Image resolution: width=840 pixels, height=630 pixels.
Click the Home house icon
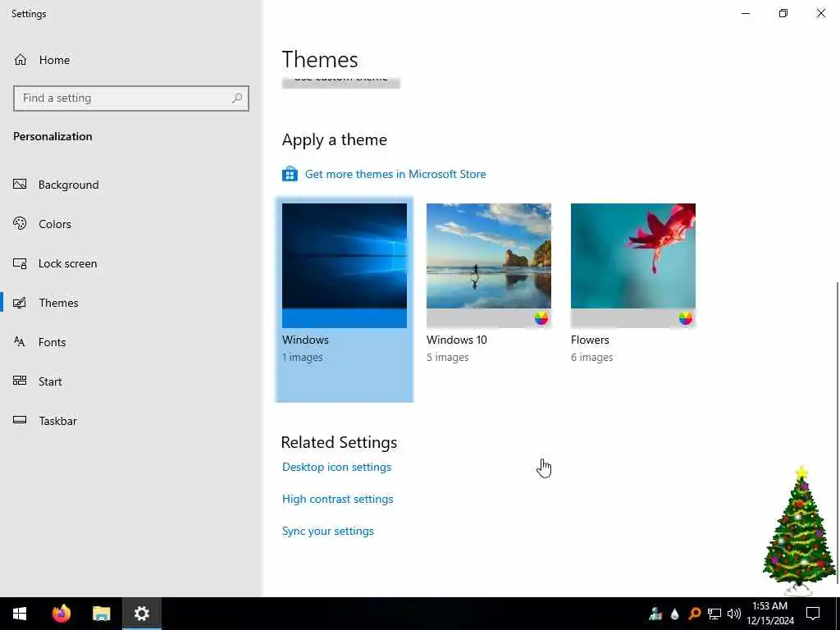point(21,59)
